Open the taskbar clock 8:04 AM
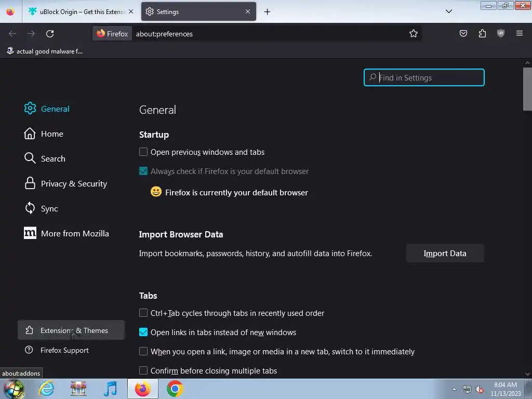This screenshot has height=399, width=532. pyautogui.click(x=505, y=389)
